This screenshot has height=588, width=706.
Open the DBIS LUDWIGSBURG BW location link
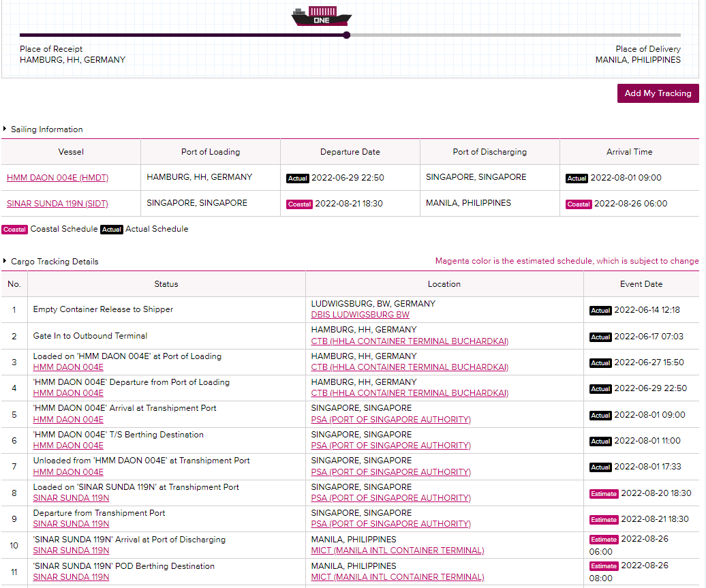tap(360, 315)
